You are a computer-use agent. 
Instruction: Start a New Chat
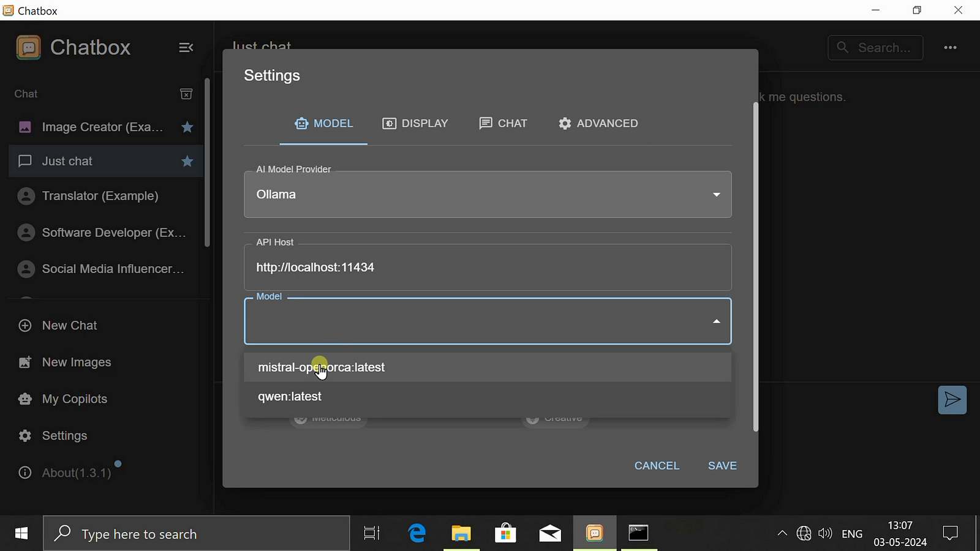tap(69, 326)
